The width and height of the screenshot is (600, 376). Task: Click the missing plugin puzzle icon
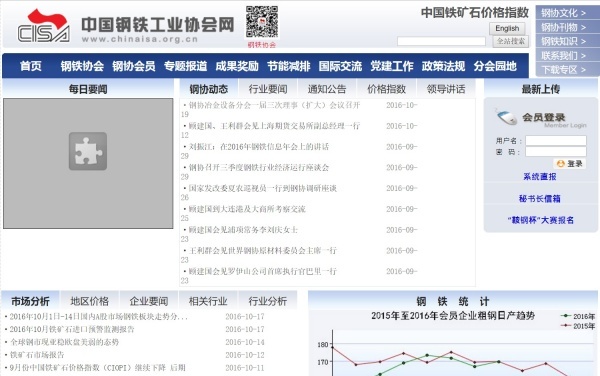88,151
